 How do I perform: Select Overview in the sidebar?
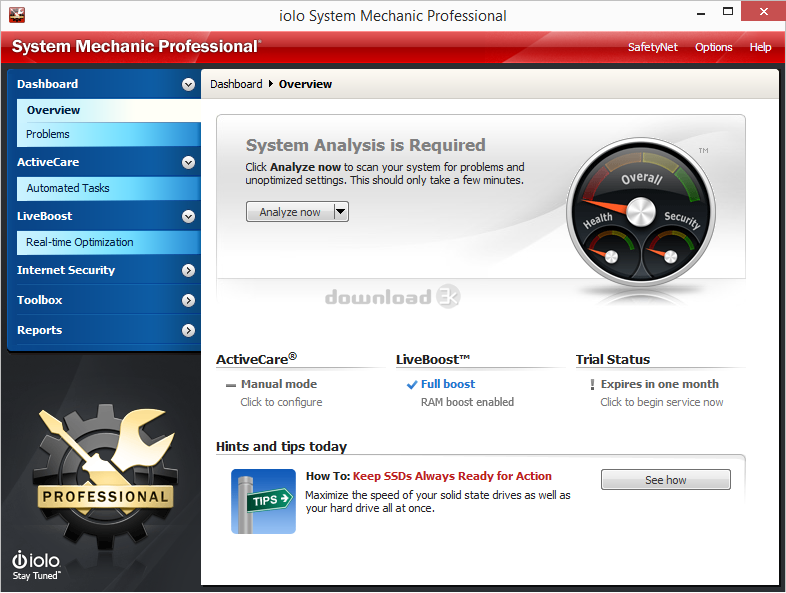click(109, 110)
